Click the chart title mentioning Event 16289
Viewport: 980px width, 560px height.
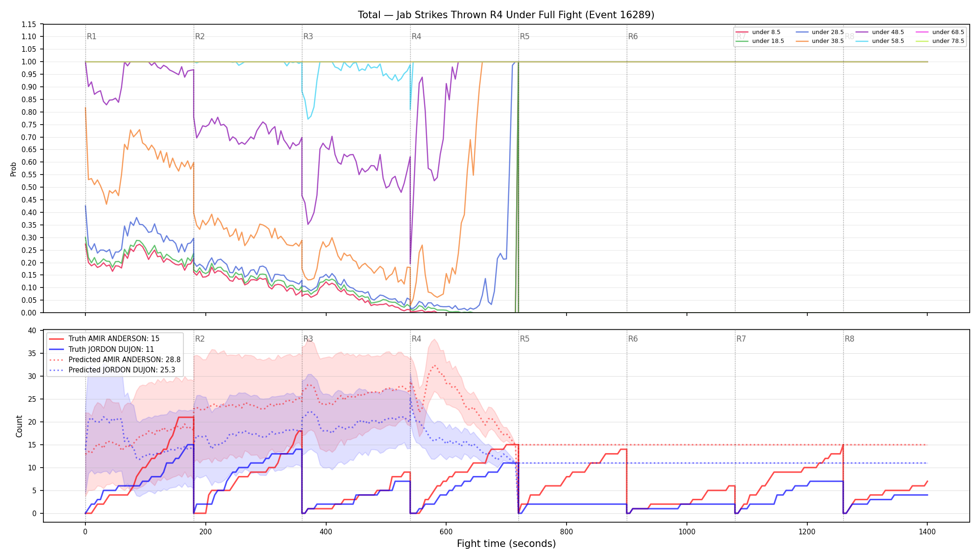point(506,15)
